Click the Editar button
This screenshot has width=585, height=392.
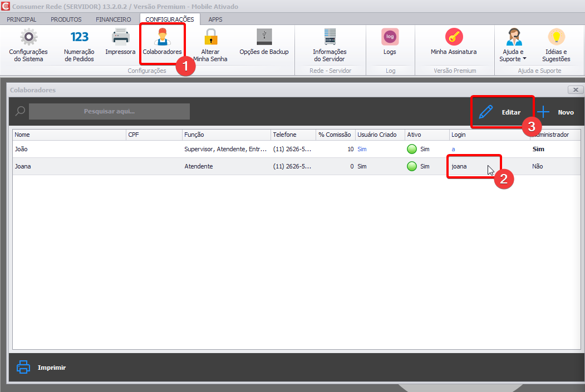(501, 112)
